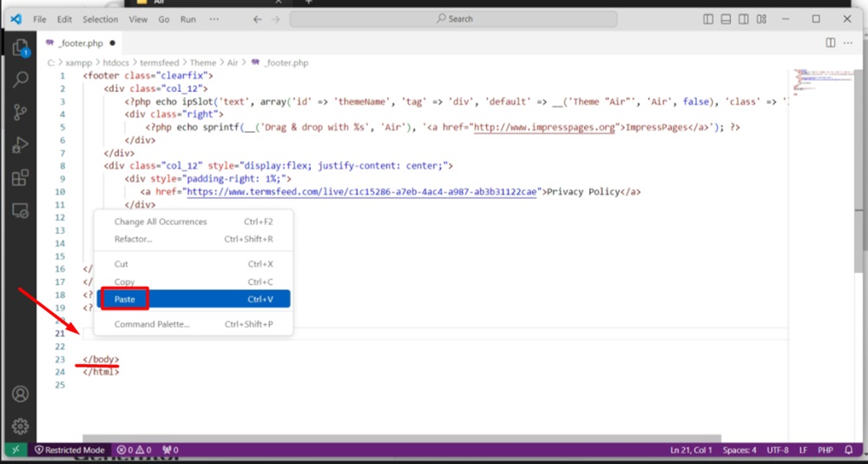Viewport: 868px width, 464px height.
Task: Open the Extensions view
Action: pyautogui.click(x=21, y=178)
